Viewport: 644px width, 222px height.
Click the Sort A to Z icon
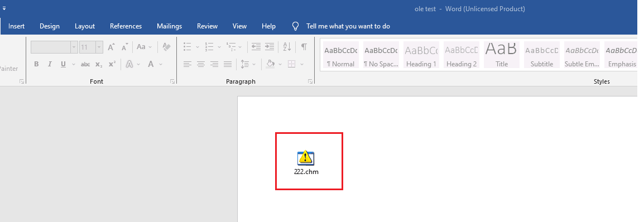287,47
